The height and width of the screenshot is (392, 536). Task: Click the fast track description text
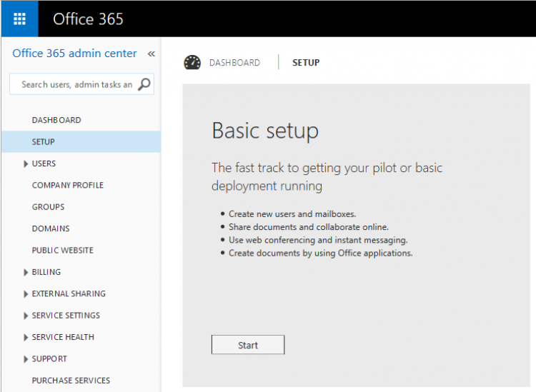[327, 177]
